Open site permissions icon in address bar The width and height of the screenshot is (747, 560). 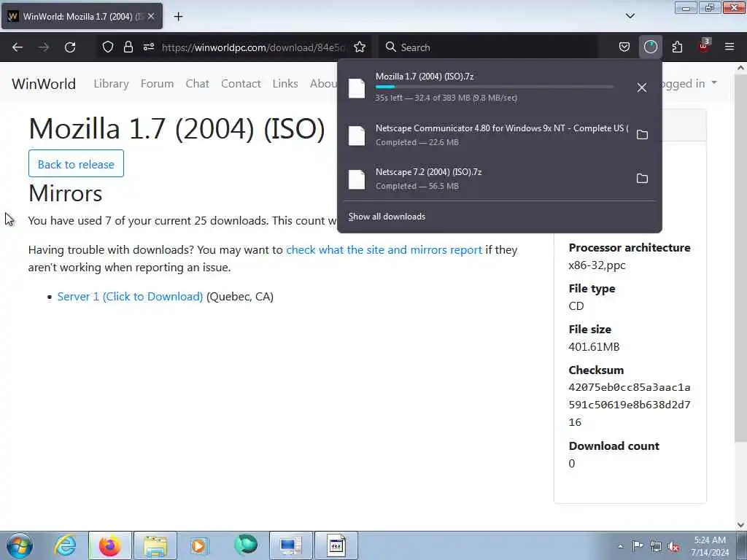[x=149, y=47]
